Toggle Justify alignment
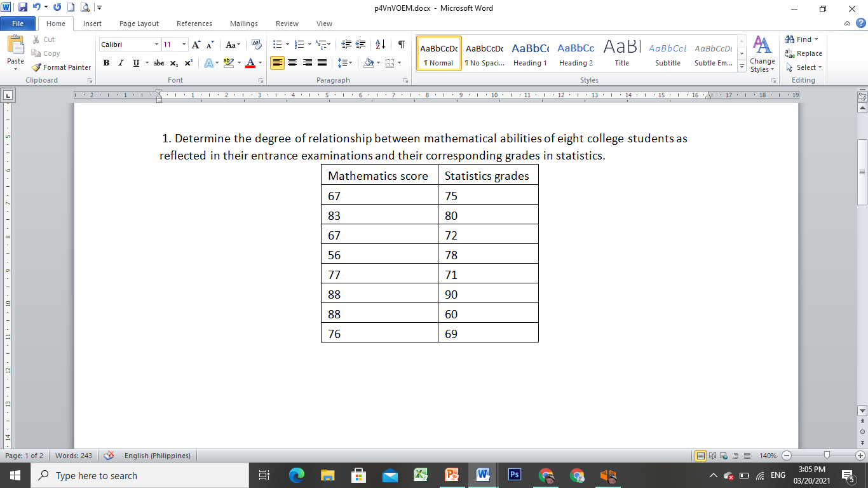868x488 pixels. point(322,63)
